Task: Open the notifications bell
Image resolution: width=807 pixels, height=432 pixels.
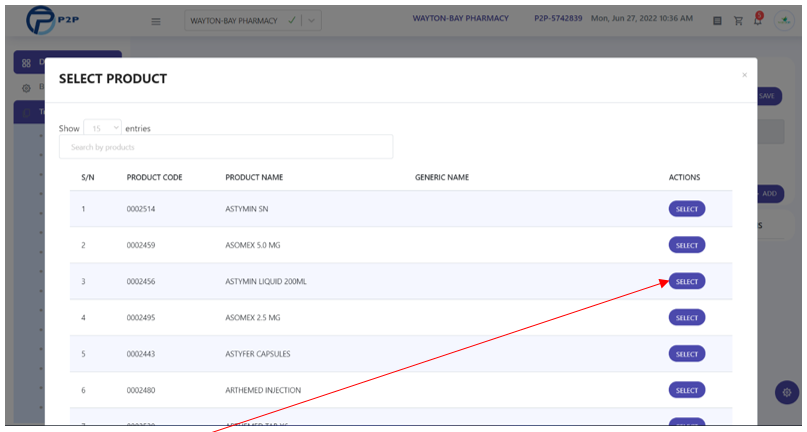Action: tap(758, 20)
